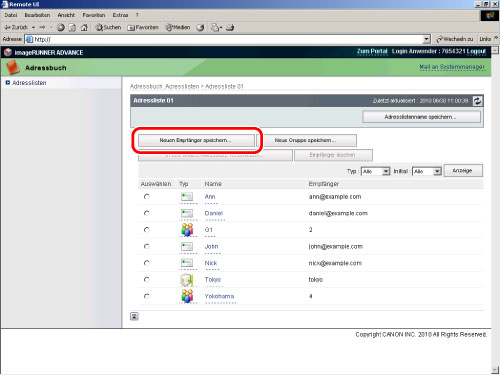Open the Extras menu

120,15
